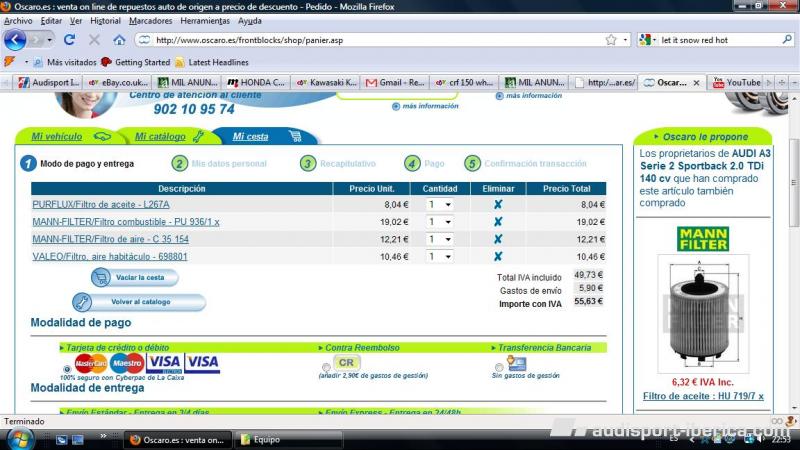Click the Volver al catálogo button
Viewport: 800px width, 450px height.
[x=139, y=302]
